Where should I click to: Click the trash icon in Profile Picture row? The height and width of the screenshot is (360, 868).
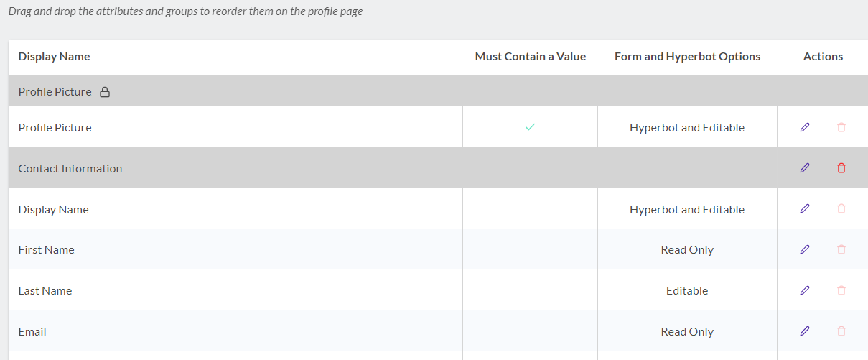(841, 127)
